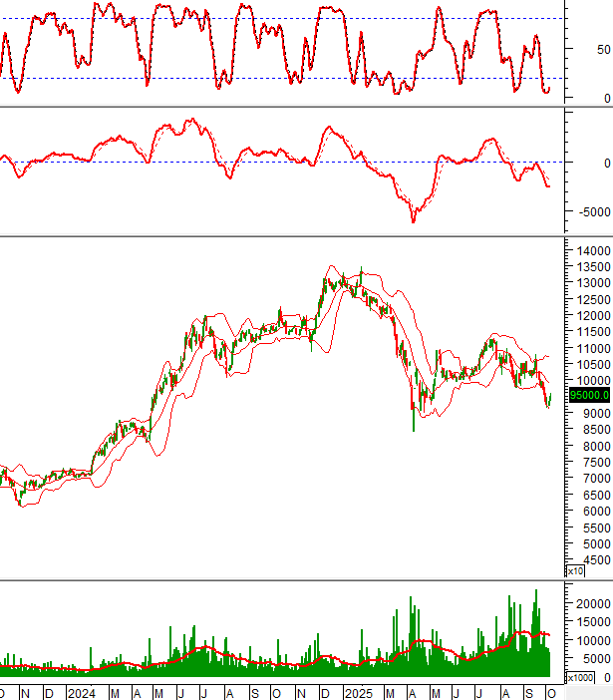The height and width of the screenshot is (700, 613).
Task: Click the lowest candlestick wick near 8500
Action: pyautogui.click(x=414, y=427)
